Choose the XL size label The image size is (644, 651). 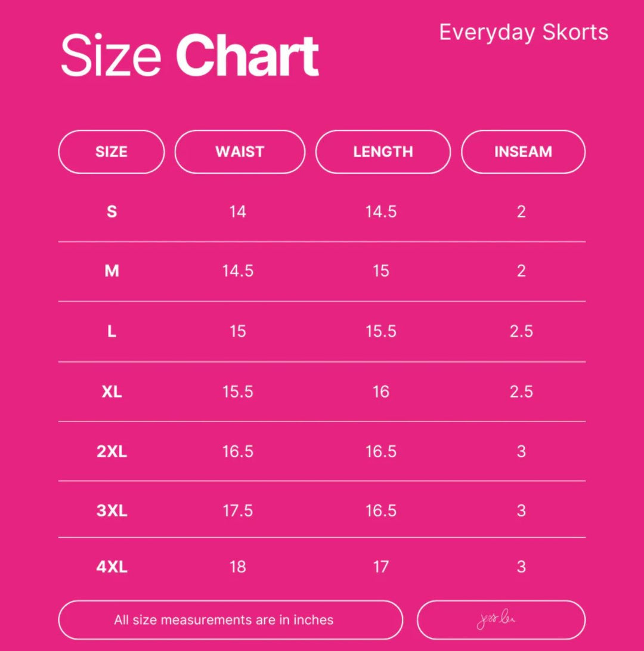click(x=112, y=392)
